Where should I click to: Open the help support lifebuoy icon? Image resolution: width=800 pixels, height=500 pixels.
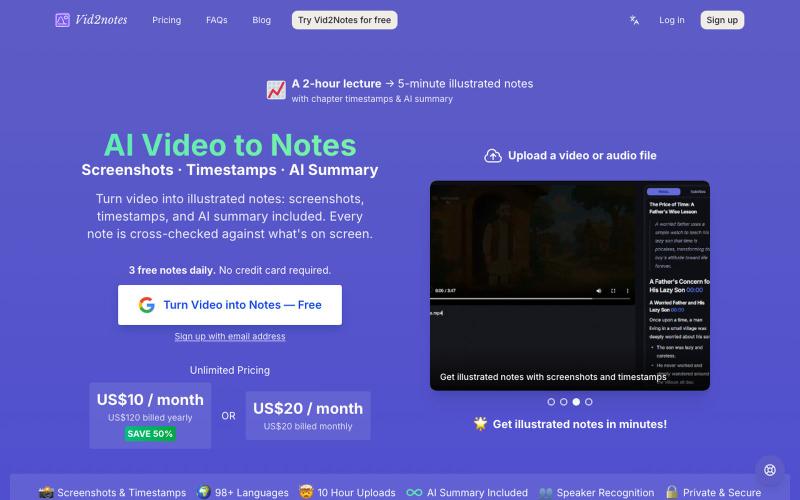point(770,470)
